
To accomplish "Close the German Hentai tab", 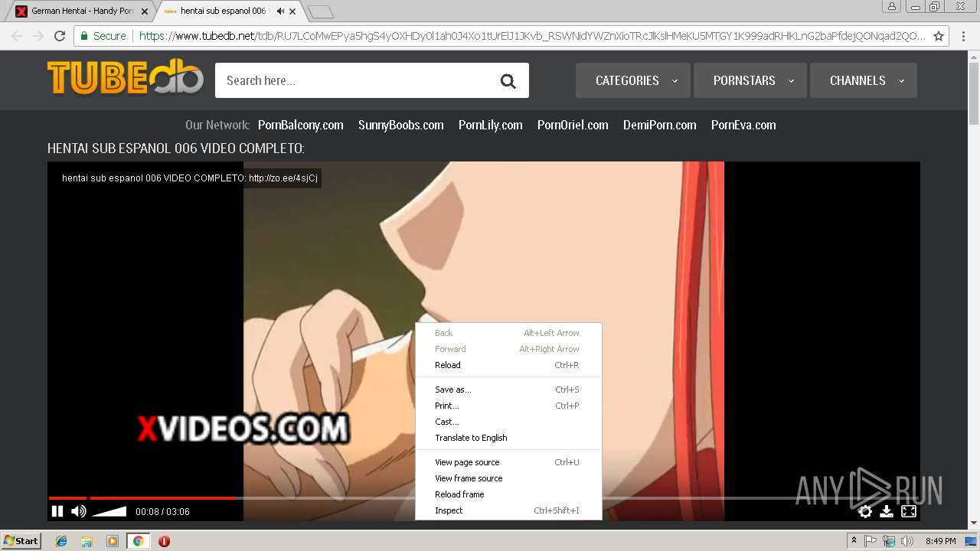I will pos(145,11).
